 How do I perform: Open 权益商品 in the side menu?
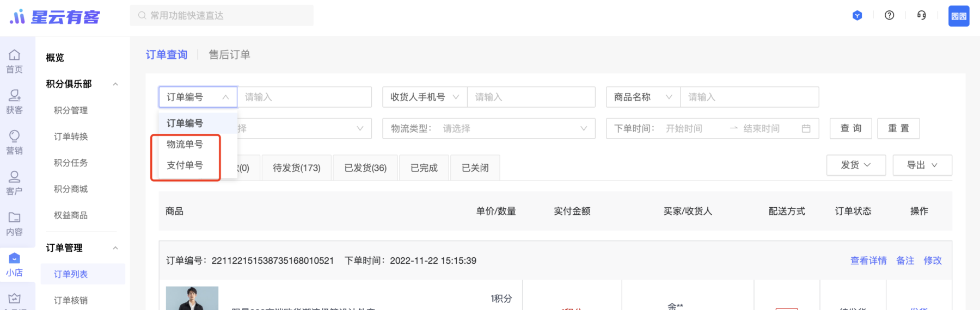pos(71,215)
